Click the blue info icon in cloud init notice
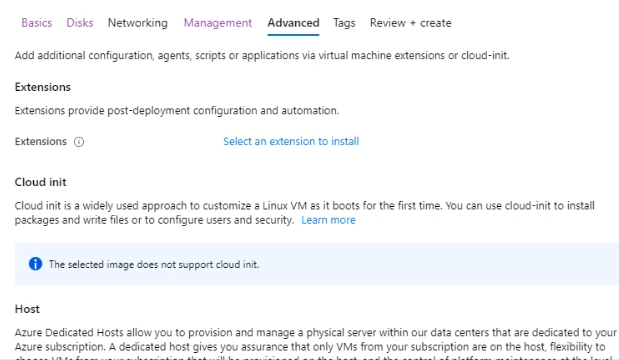Screen dimensions: 619x360 pos(36,264)
